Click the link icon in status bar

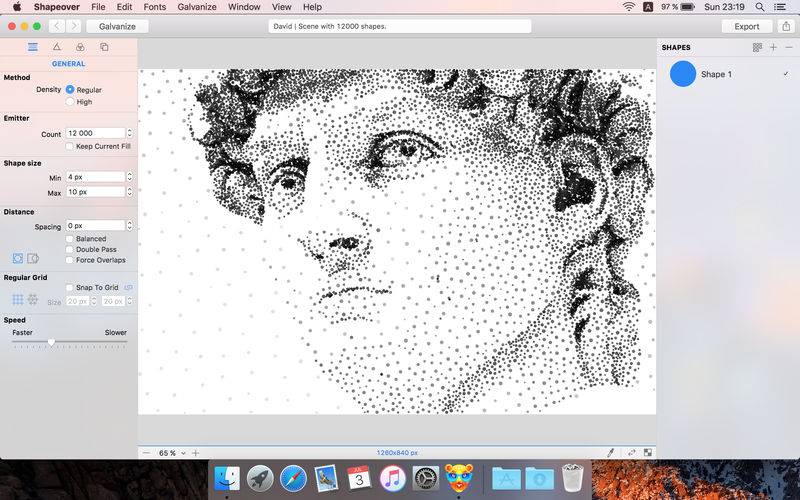click(x=632, y=453)
